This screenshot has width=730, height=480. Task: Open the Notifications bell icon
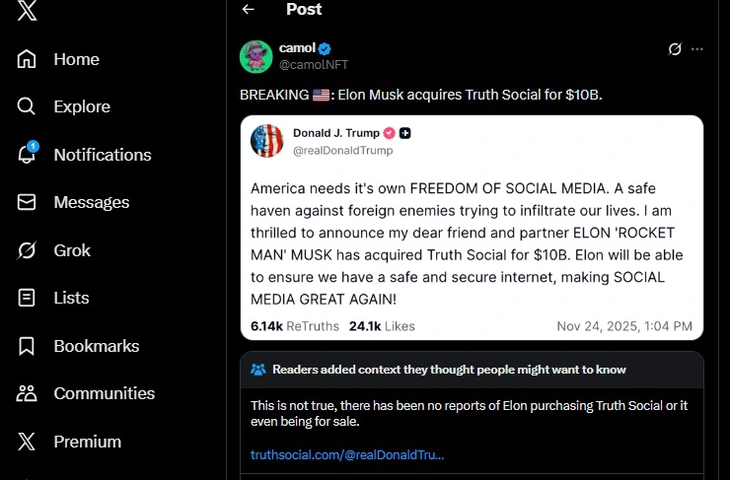[27, 154]
